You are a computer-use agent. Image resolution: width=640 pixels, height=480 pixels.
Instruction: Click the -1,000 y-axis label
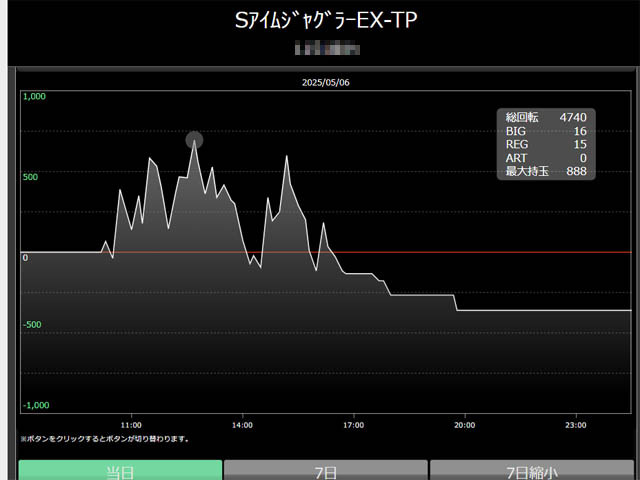pyautogui.click(x=36, y=405)
